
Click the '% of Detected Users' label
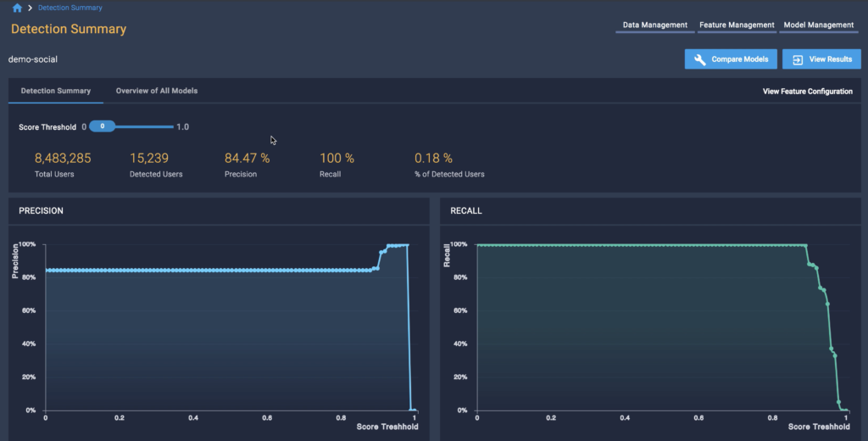pyautogui.click(x=449, y=174)
